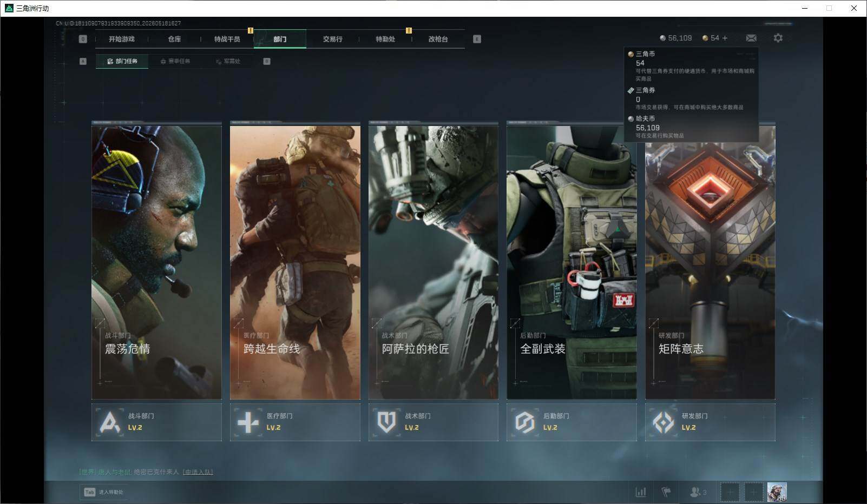Open the mail inbox envelope icon
The width and height of the screenshot is (867, 504).
pyautogui.click(x=751, y=38)
